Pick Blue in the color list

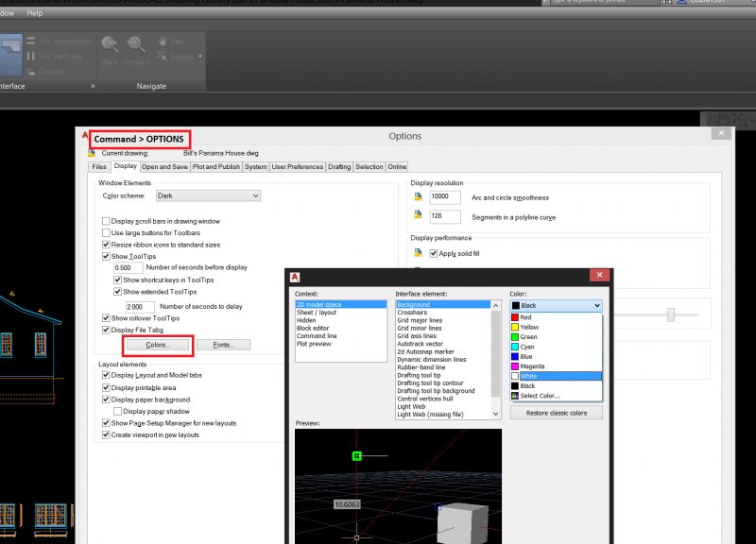(x=557, y=357)
